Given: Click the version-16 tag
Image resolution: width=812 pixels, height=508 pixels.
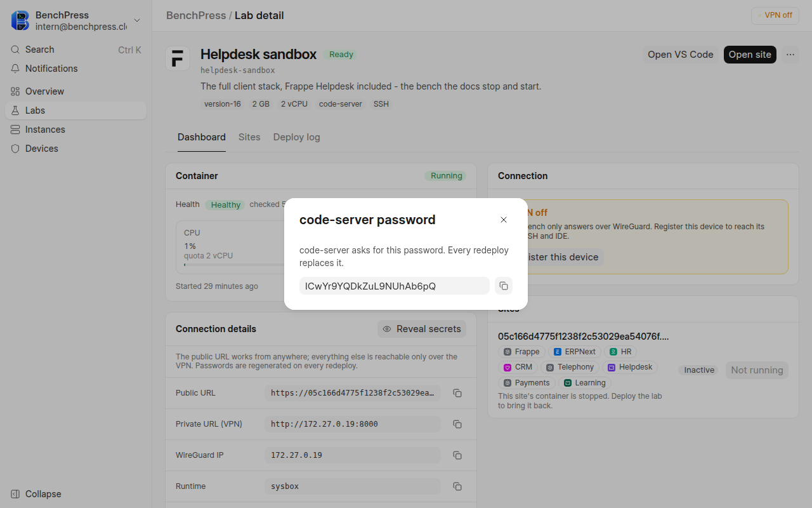Looking at the screenshot, I should pyautogui.click(x=223, y=104).
